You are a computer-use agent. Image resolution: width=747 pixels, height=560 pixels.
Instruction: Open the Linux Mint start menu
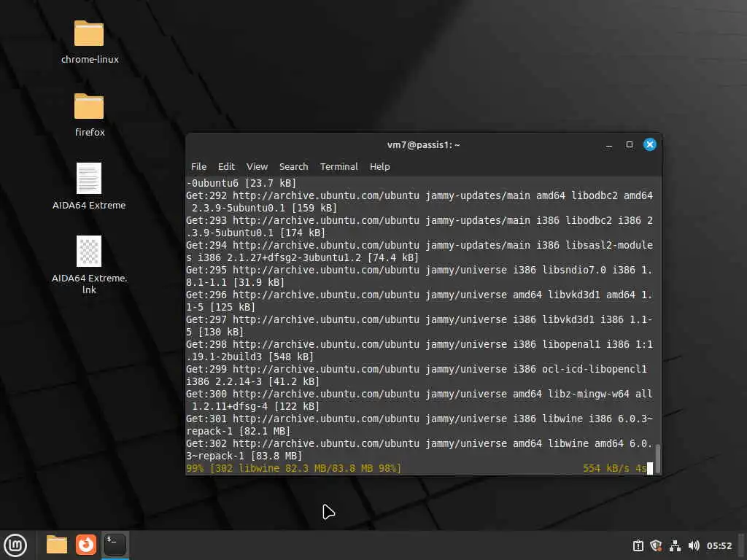[15, 545]
